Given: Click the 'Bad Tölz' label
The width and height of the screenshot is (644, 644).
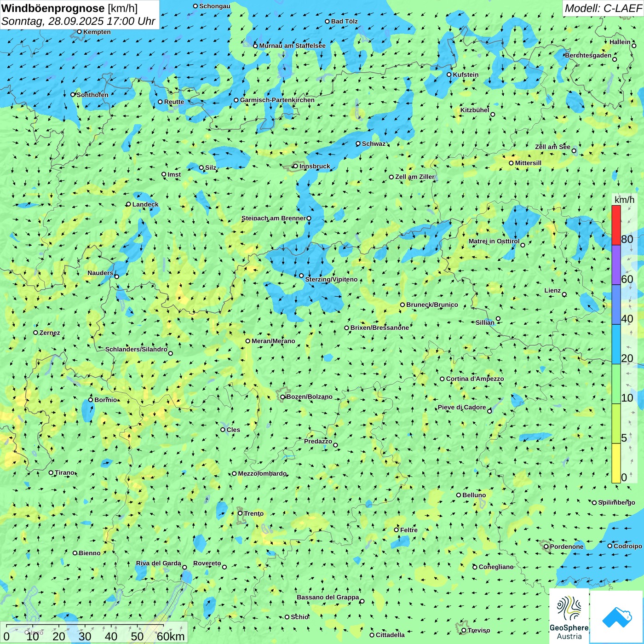Looking at the screenshot, I should (x=345, y=21).
